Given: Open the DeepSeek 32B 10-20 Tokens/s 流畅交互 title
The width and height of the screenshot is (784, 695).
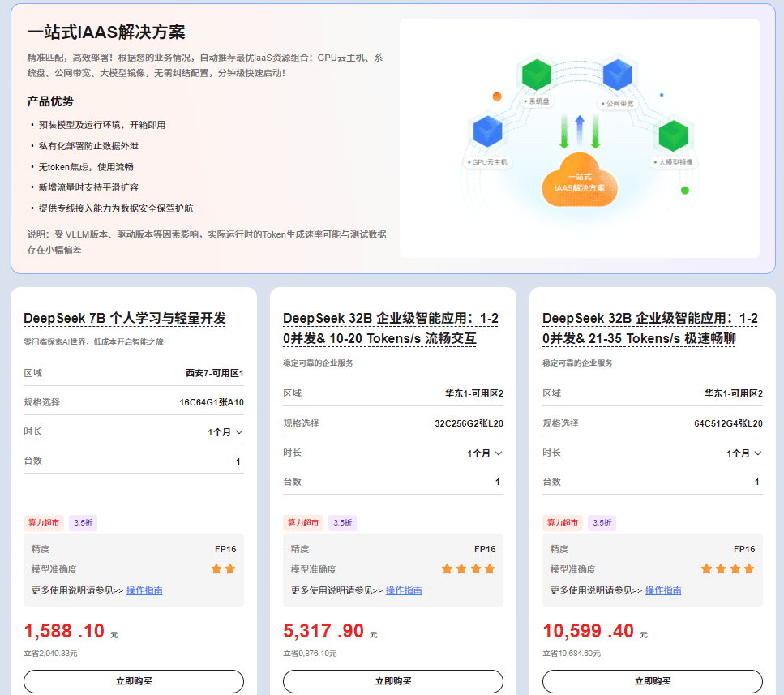Looking at the screenshot, I should click(x=391, y=328).
